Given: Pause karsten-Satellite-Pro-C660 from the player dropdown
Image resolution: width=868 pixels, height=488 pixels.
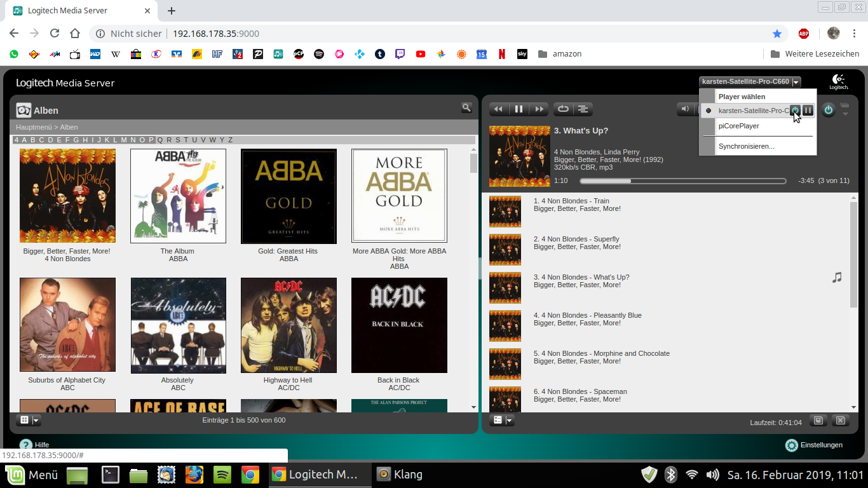Looking at the screenshot, I should point(808,111).
